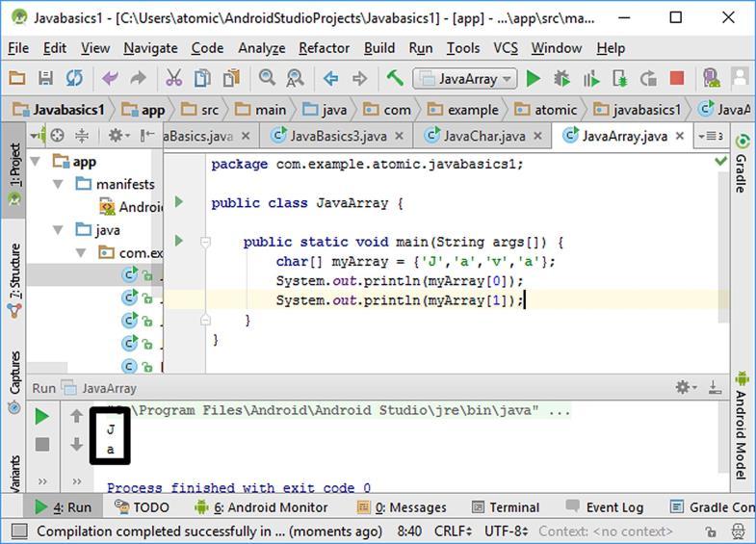Run with coverage icon in the toolbar
This screenshot has width=756, height=544.
coord(590,78)
